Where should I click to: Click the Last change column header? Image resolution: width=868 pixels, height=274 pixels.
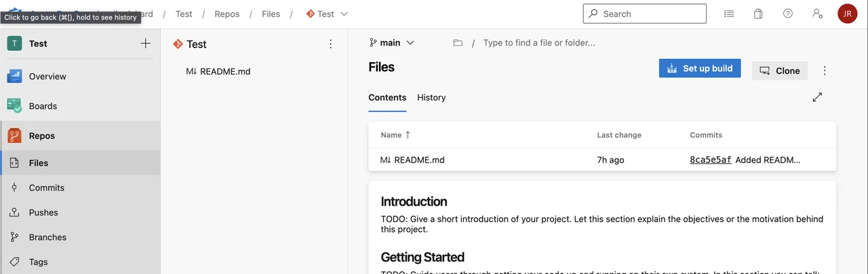point(619,135)
